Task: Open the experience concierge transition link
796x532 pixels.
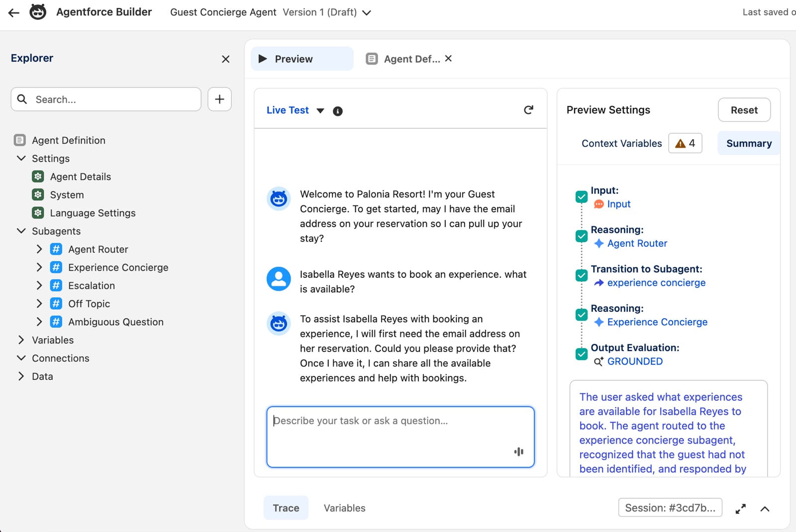Action: click(656, 282)
